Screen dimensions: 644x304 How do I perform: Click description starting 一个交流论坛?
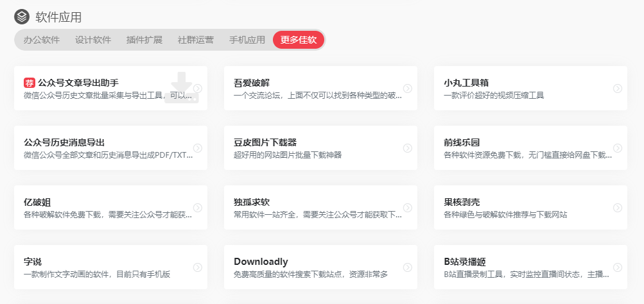pyautogui.click(x=318, y=96)
